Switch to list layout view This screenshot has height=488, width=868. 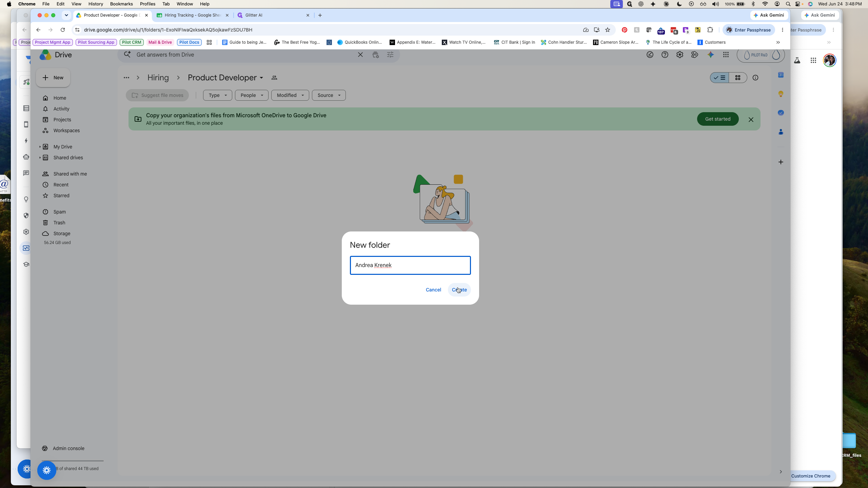pos(719,78)
